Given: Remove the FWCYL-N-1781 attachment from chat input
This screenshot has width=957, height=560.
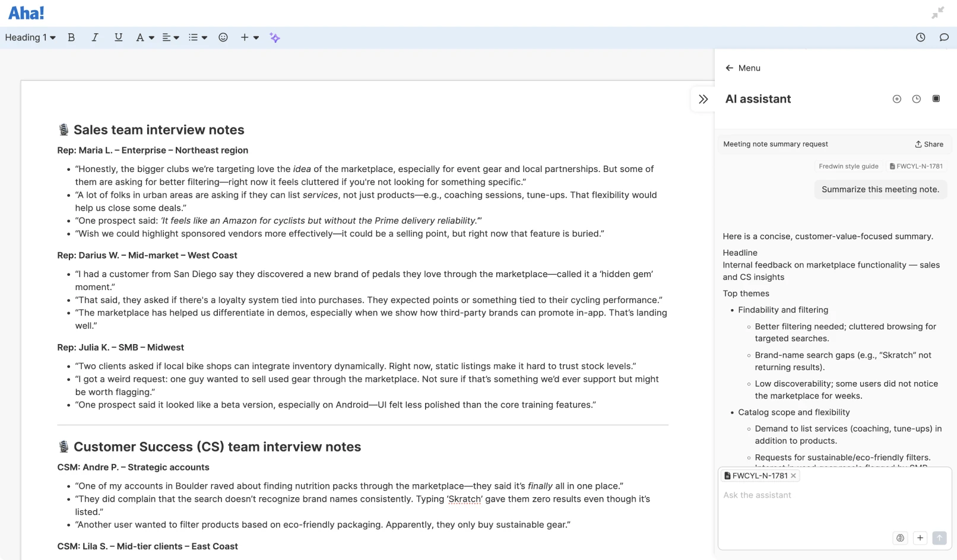Looking at the screenshot, I should click(793, 475).
